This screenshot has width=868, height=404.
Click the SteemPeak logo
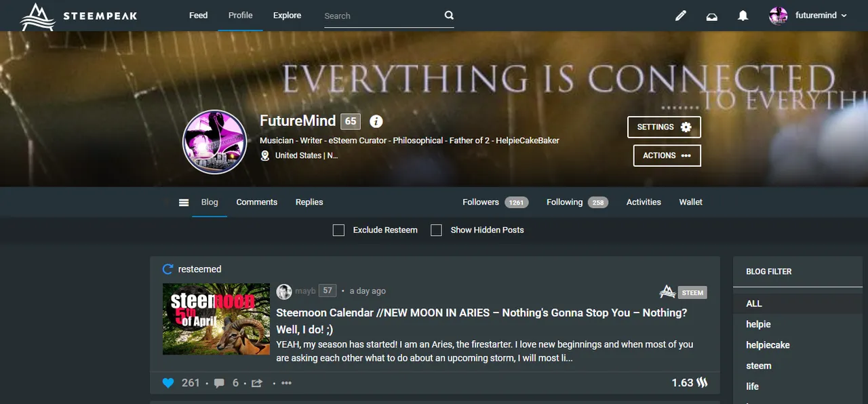[x=79, y=16]
